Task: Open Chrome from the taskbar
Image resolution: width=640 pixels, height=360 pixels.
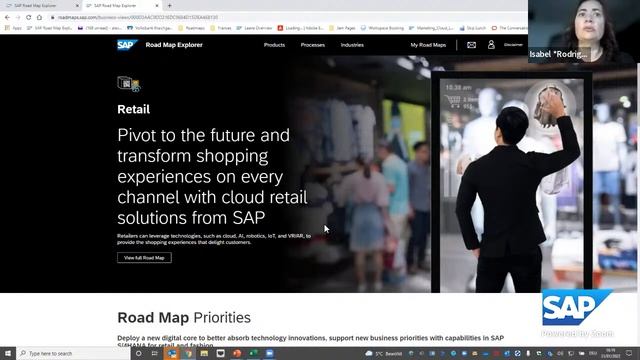Action: 188,353
